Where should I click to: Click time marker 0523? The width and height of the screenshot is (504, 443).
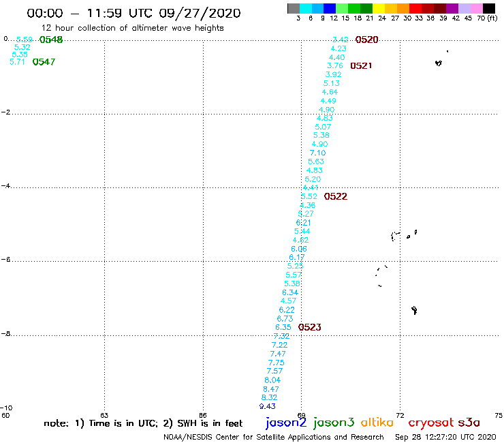click(309, 327)
